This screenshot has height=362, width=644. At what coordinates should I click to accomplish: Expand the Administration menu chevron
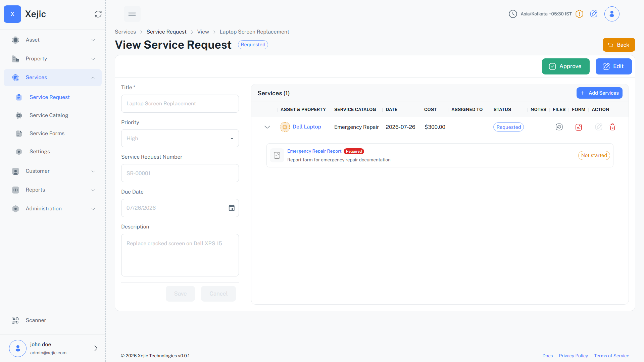click(x=93, y=209)
